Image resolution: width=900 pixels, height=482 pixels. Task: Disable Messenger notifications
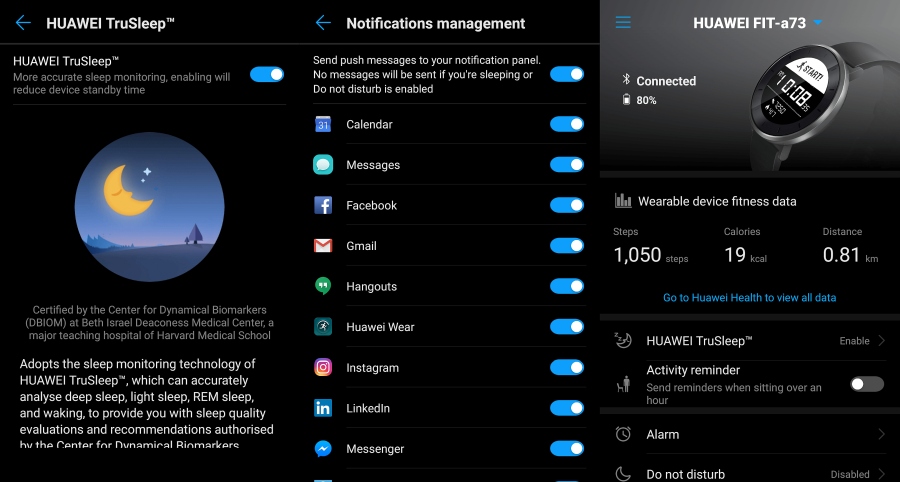(567, 449)
